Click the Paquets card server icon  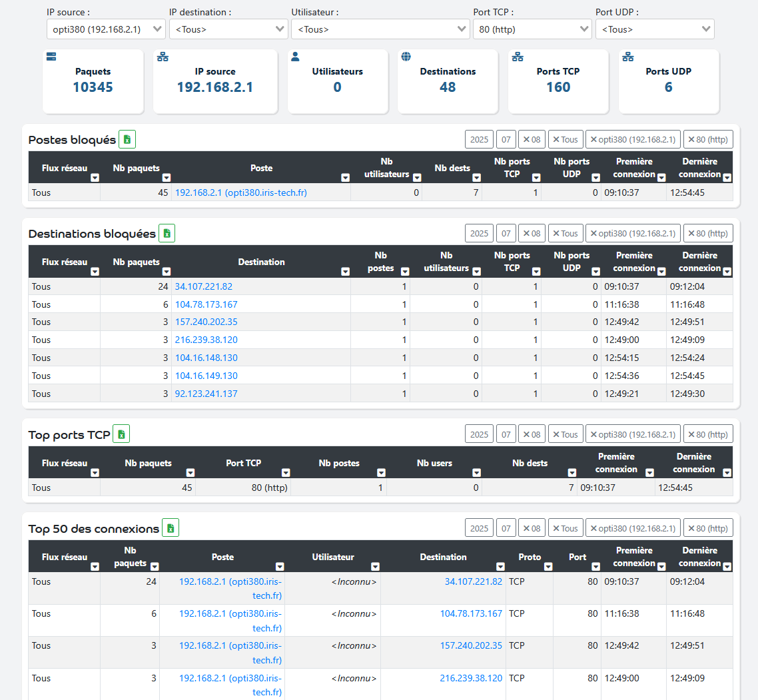(51, 57)
